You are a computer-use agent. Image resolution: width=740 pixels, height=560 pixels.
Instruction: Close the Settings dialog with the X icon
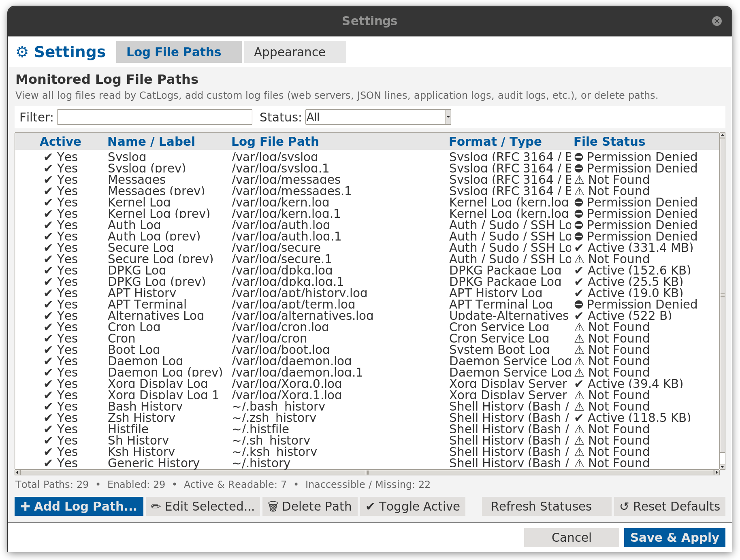click(x=717, y=21)
